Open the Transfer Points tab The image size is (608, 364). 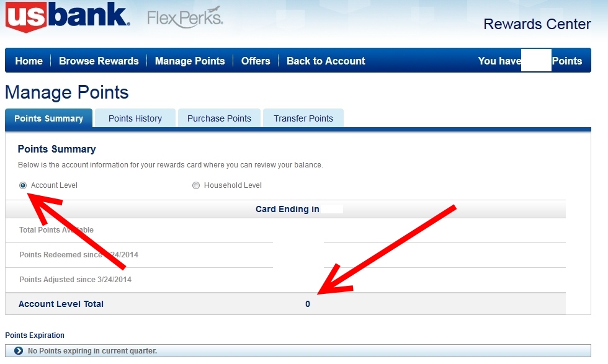[x=303, y=118]
